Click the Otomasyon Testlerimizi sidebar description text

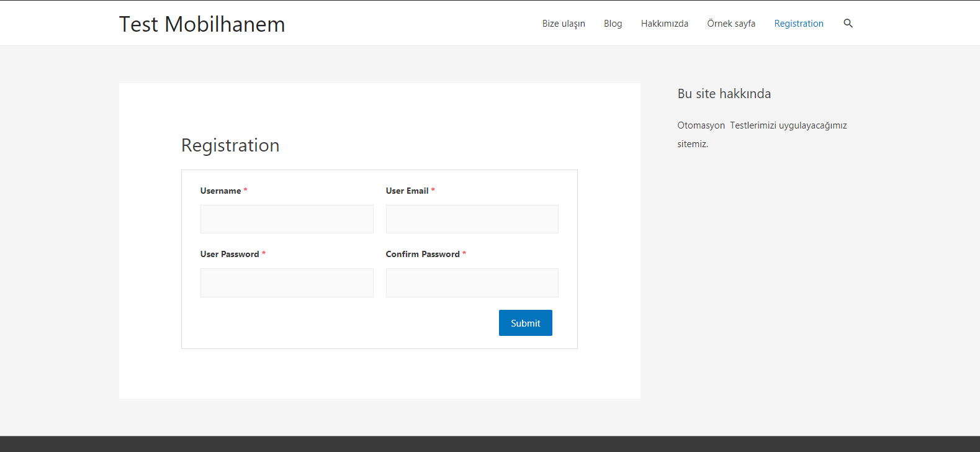pos(762,125)
